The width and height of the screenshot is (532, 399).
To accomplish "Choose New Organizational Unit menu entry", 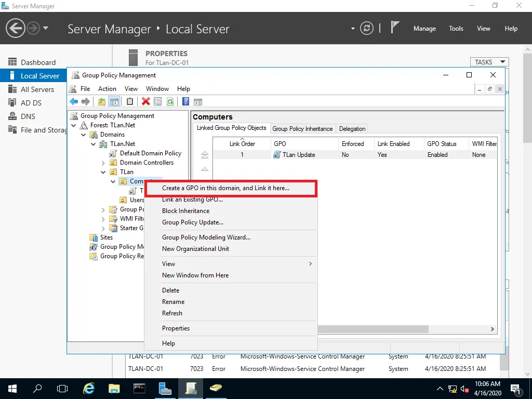I will click(231, 249).
